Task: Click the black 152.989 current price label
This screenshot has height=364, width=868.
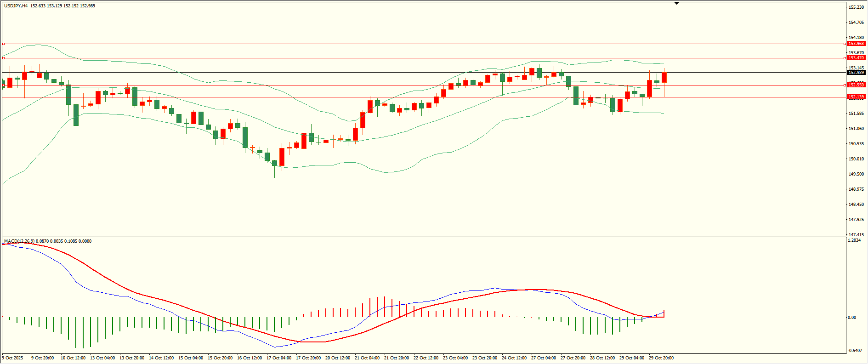Action: pyautogui.click(x=856, y=73)
